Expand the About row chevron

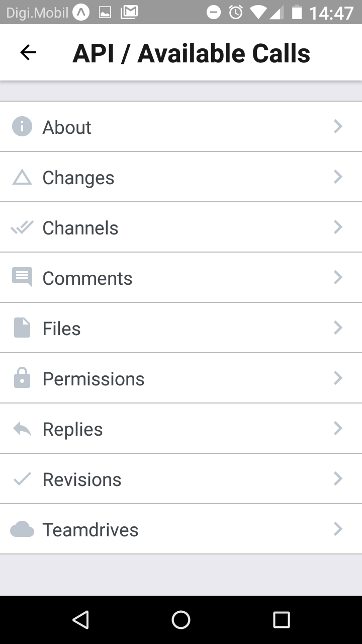[338, 126]
